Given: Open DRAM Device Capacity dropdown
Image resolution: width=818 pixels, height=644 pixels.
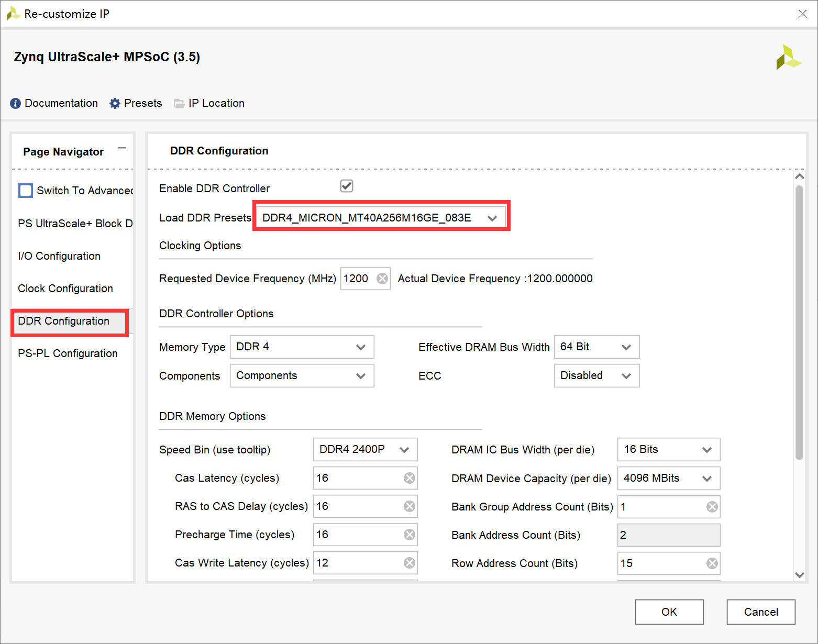Looking at the screenshot, I should tap(669, 479).
